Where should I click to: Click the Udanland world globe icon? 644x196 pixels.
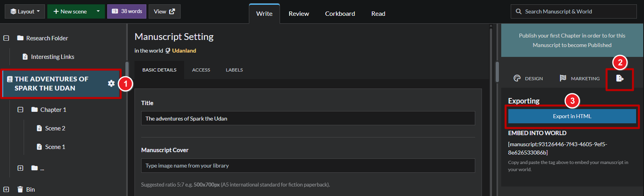point(168,51)
